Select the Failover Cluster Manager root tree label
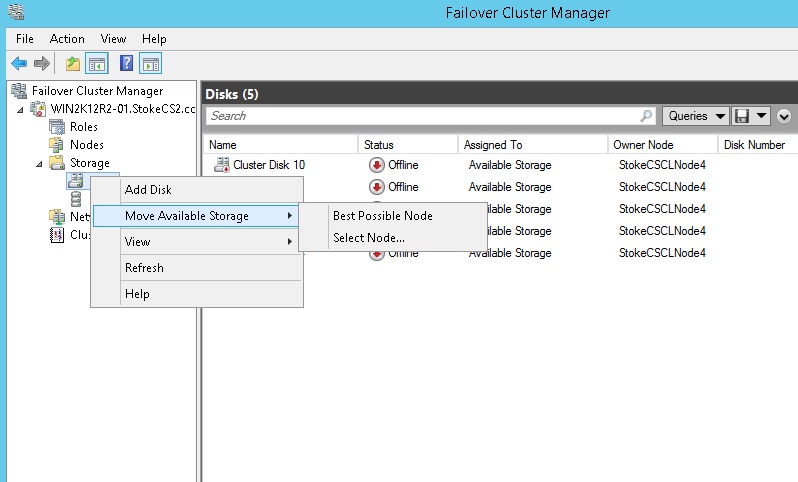The width and height of the screenshot is (798, 482). pyautogui.click(x=97, y=91)
